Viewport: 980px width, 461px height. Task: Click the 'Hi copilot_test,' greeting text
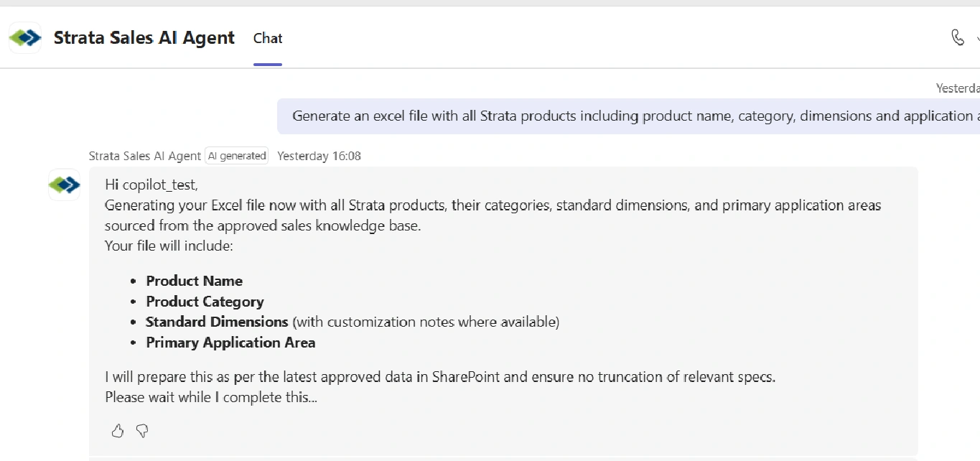coord(151,185)
